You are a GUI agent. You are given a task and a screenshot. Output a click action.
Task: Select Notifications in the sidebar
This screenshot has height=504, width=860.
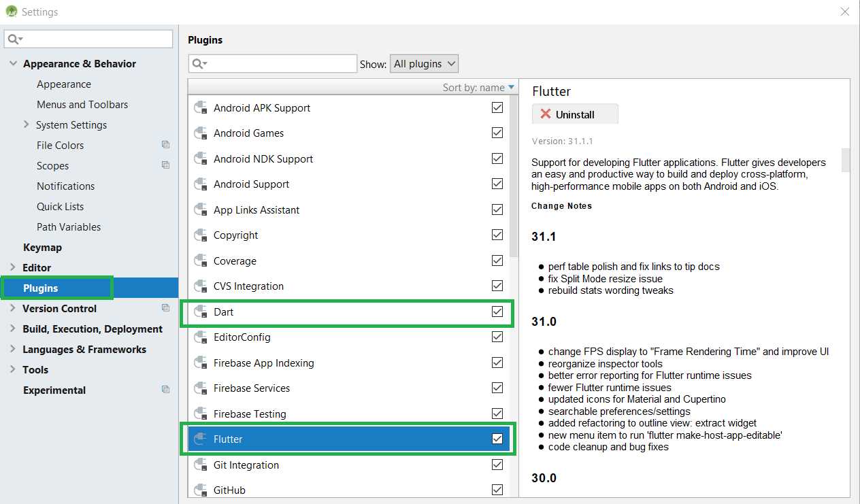(65, 186)
